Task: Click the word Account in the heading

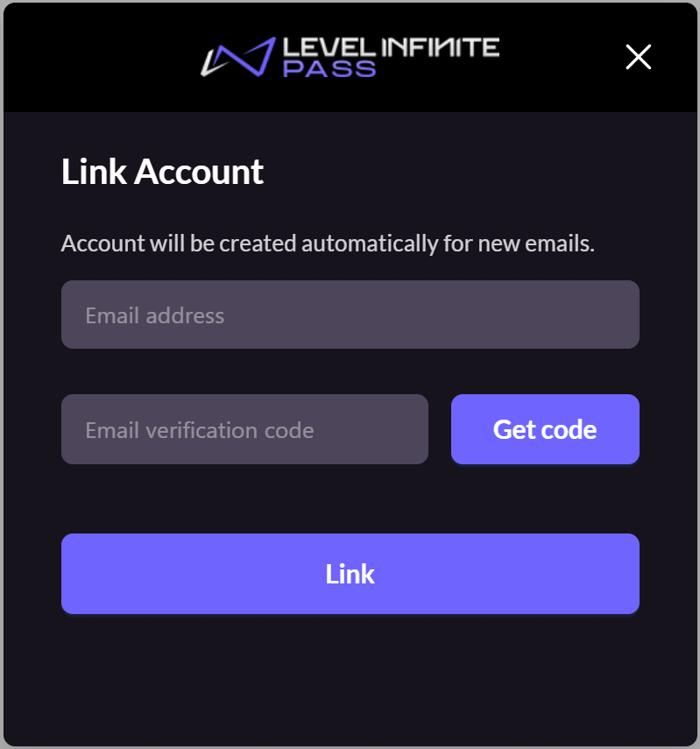Action: click(x=199, y=172)
